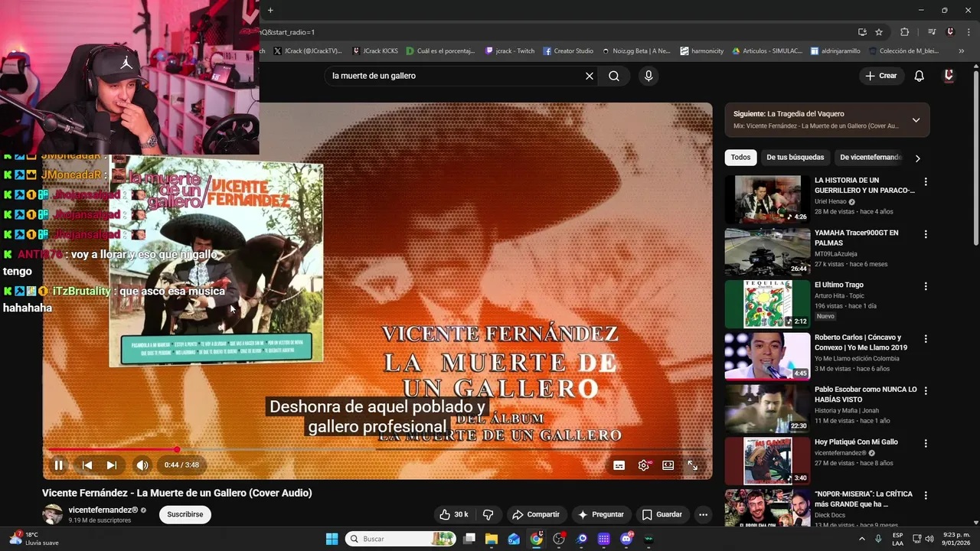Show more filter chips with the right arrow
Image resolution: width=980 pixels, height=551 pixels.
click(918, 158)
